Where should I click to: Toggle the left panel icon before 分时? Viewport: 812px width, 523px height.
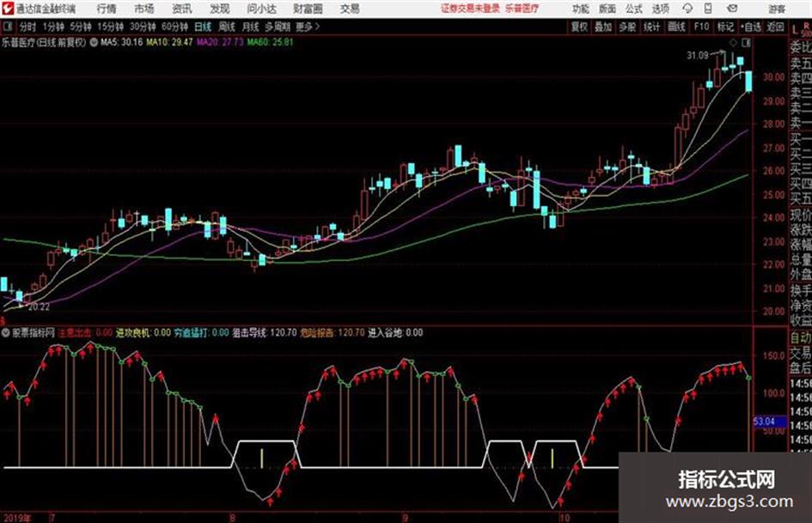click(x=8, y=27)
